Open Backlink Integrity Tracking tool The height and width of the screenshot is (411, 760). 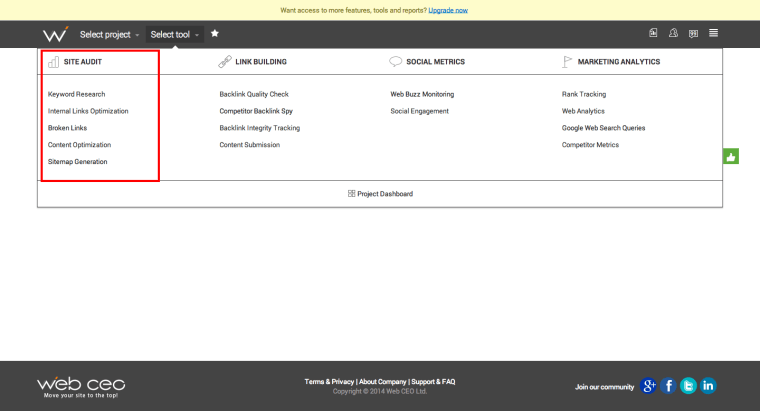pyautogui.click(x=260, y=128)
